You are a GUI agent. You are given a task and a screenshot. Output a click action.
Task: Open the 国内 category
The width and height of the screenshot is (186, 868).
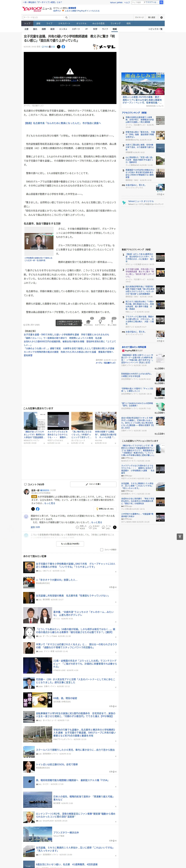35,29
